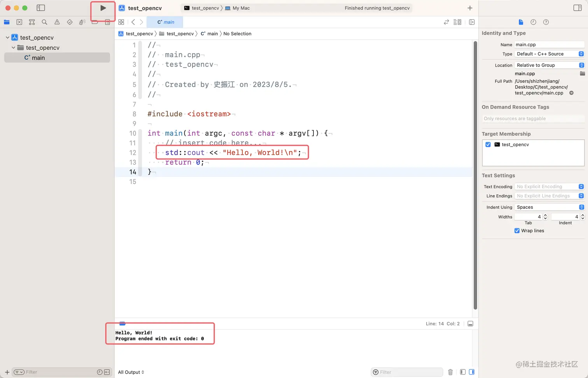
Task: Collapse the test_opencv folder group
Action: tap(14, 47)
